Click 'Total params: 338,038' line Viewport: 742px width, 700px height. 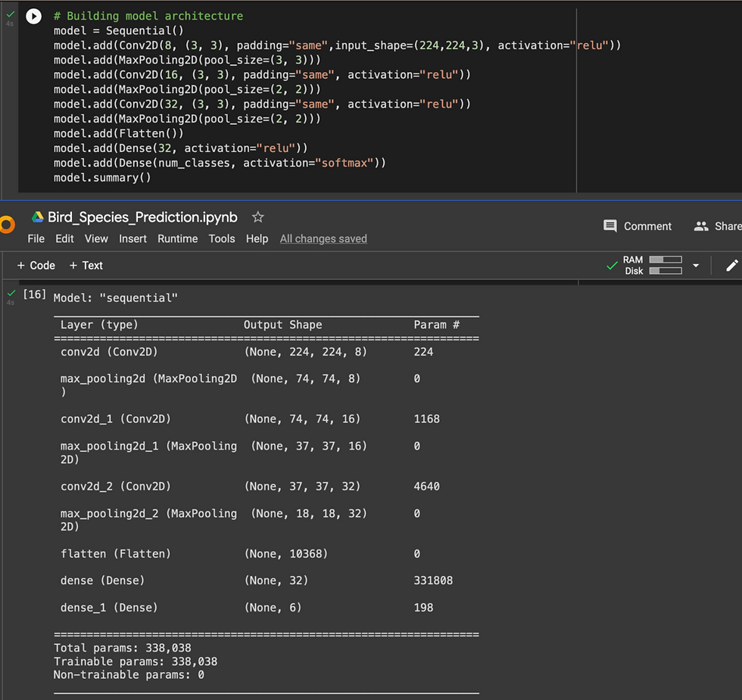[123, 648]
